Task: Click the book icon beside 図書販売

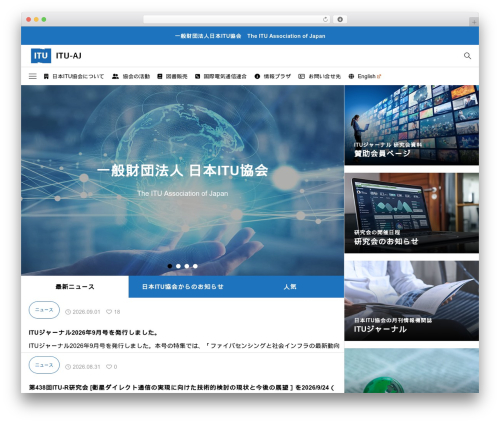Action: click(160, 76)
